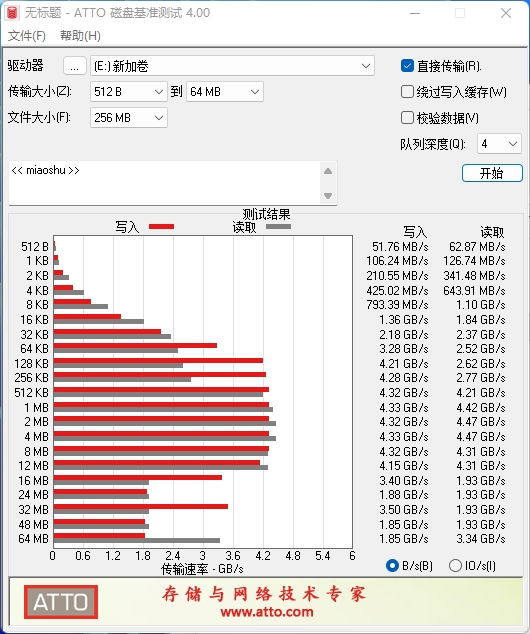Screen dimensions: 530x634
Task: Click the description box down arrow
Action: [x=328, y=196]
